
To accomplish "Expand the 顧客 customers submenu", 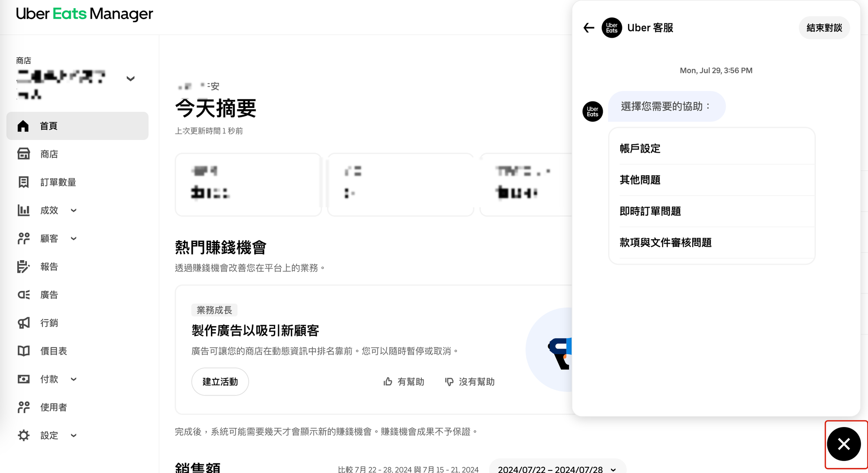I will click(73, 238).
